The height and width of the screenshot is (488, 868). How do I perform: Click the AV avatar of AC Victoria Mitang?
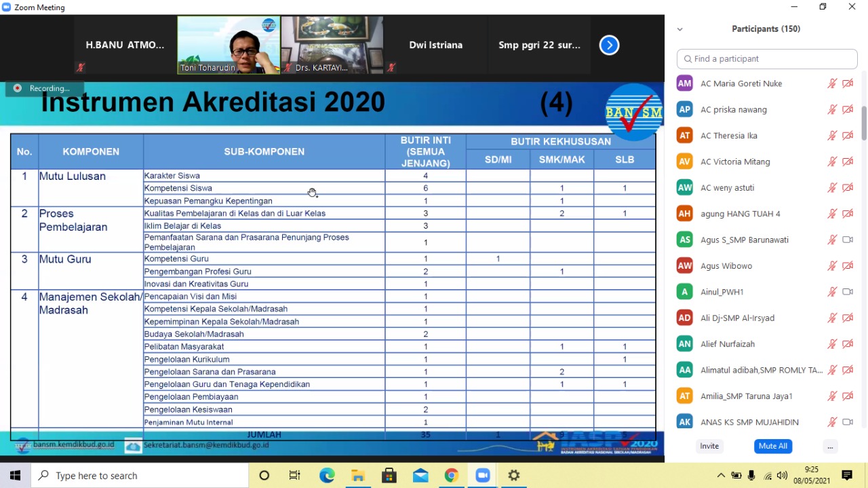(x=685, y=162)
